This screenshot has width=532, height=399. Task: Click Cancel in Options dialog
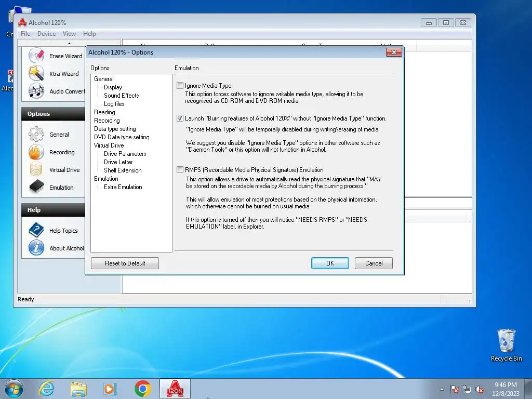point(374,263)
